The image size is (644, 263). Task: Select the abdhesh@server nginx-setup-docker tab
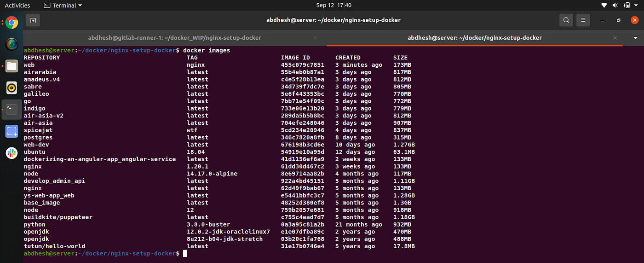(x=475, y=38)
